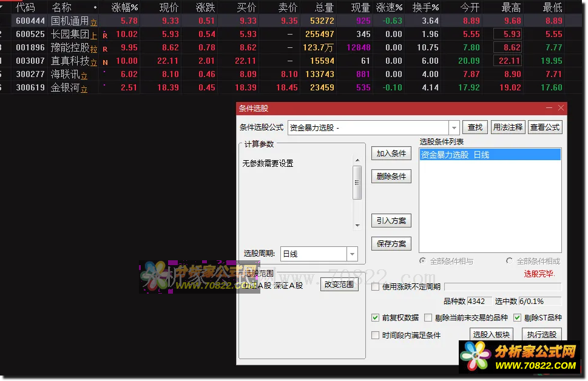
Task: Select the 全部条件相或 radio button
Action: 509,261
